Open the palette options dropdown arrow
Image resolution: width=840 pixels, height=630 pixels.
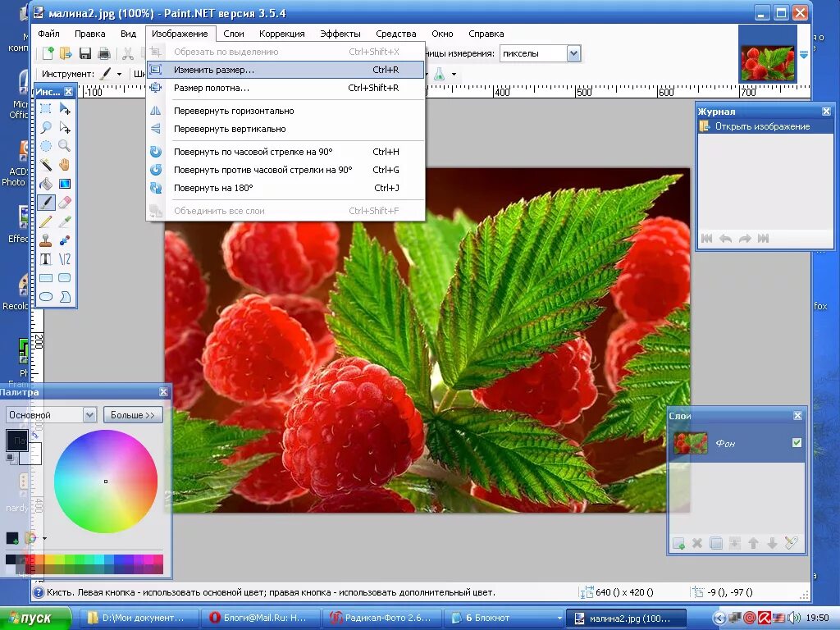[x=44, y=538]
